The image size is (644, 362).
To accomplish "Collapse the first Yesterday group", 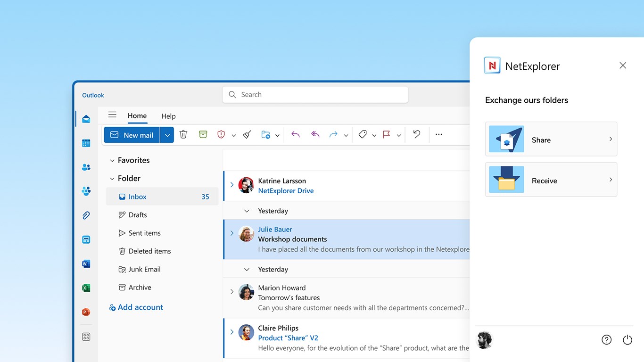I will point(247,211).
